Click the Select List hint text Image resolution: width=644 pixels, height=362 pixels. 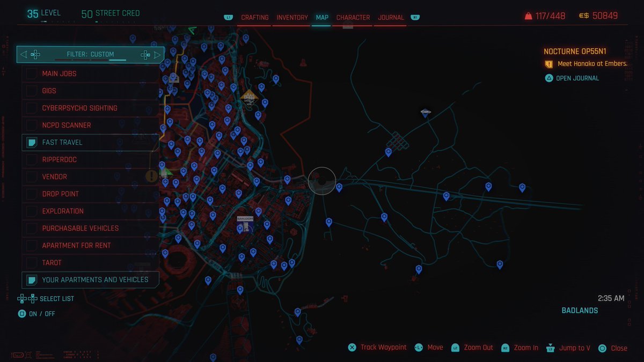[57, 299]
